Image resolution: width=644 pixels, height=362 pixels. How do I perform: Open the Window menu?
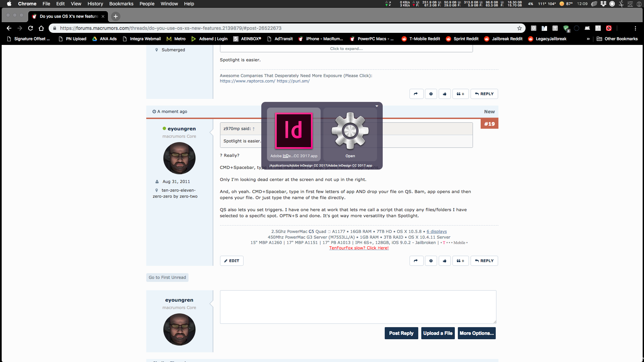169,4
